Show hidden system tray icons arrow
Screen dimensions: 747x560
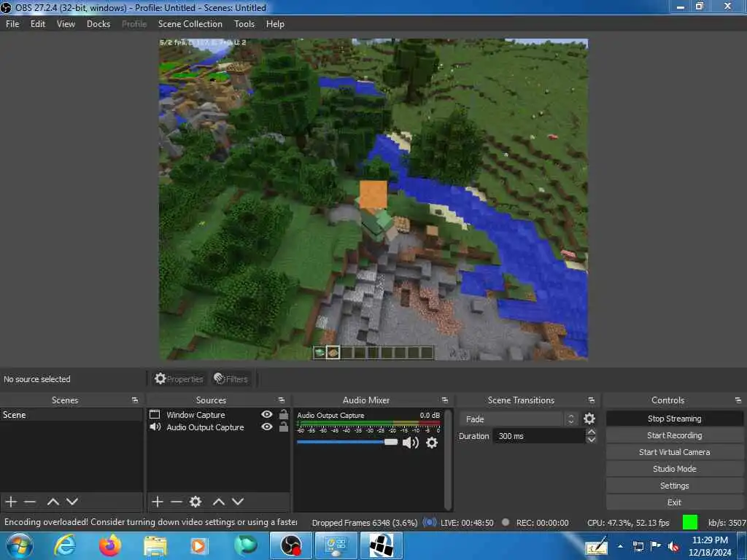click(620, 546)
